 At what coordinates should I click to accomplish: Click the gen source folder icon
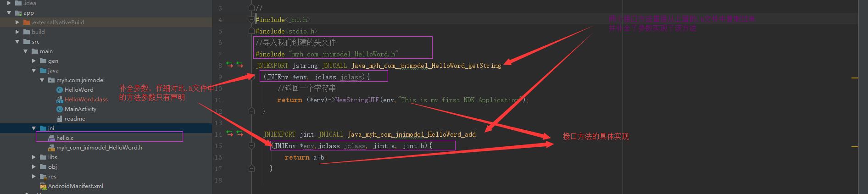[43, 61]
